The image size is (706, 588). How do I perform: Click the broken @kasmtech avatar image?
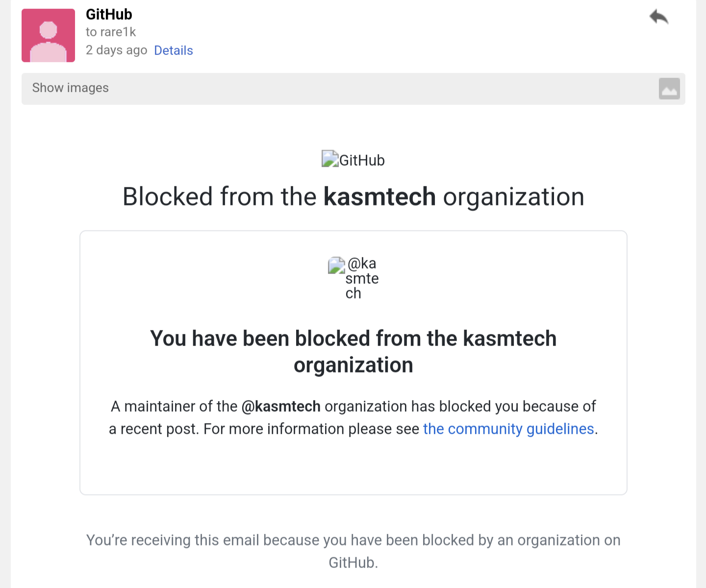[336, 265]
